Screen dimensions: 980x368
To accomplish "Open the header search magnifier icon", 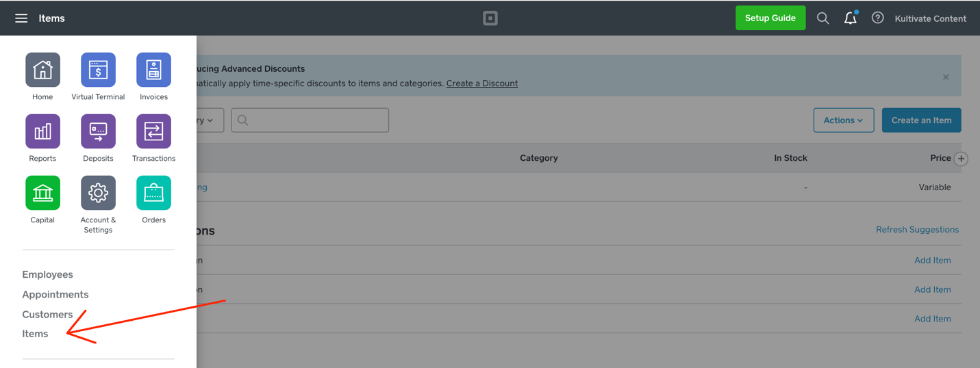I will [822, 18].
